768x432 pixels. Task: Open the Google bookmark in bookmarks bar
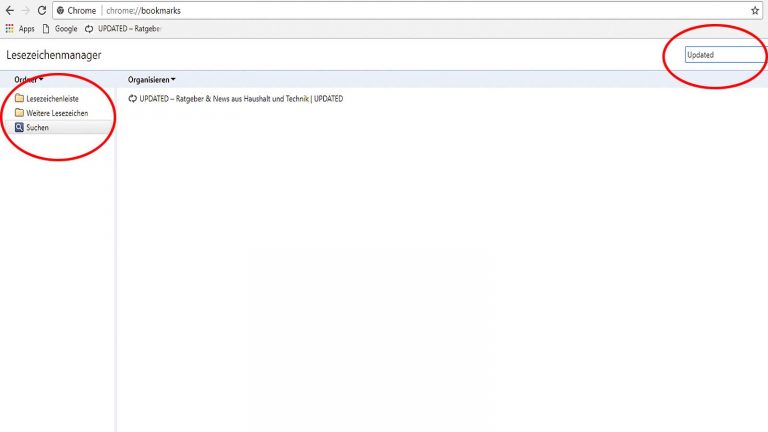60,28
